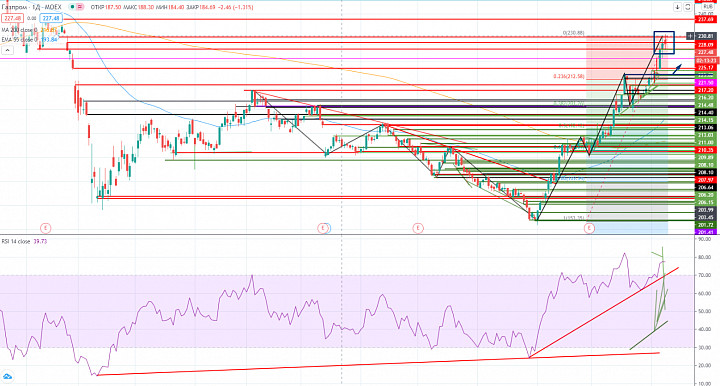Click the earnings E marker in the middle of chart

[x=323, y=228]
